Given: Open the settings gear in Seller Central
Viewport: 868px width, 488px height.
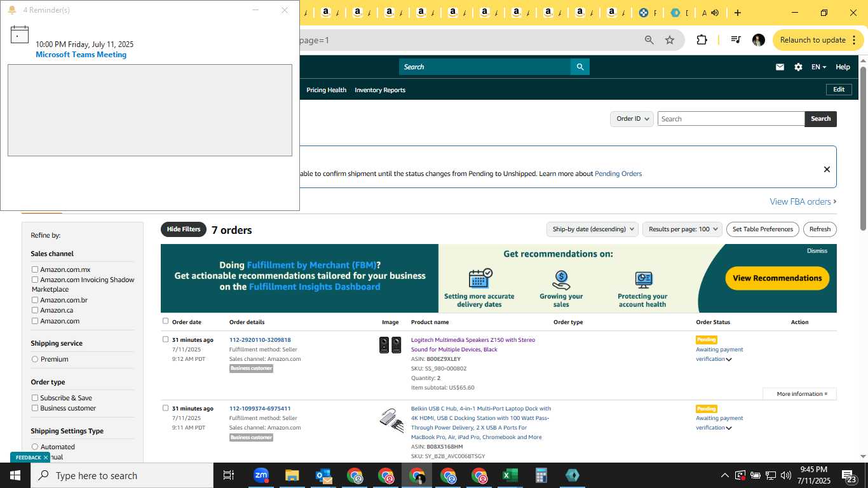Looking at the screenshot, I should point(798,67).
